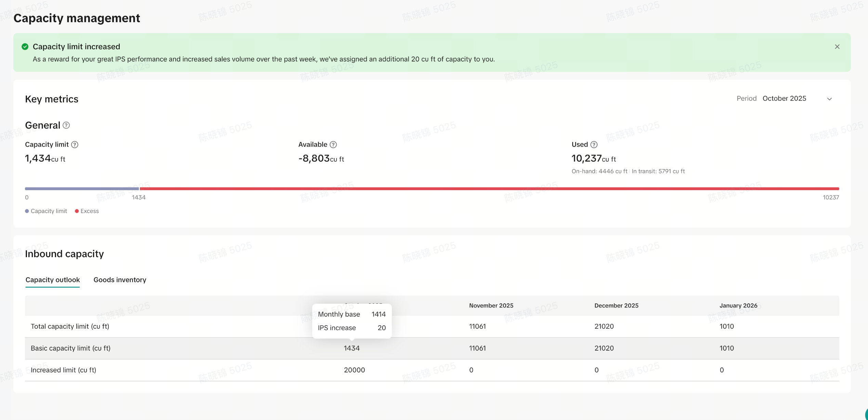
Task: Click the Capacity limit help icon
Action: [x=75, y=145]
